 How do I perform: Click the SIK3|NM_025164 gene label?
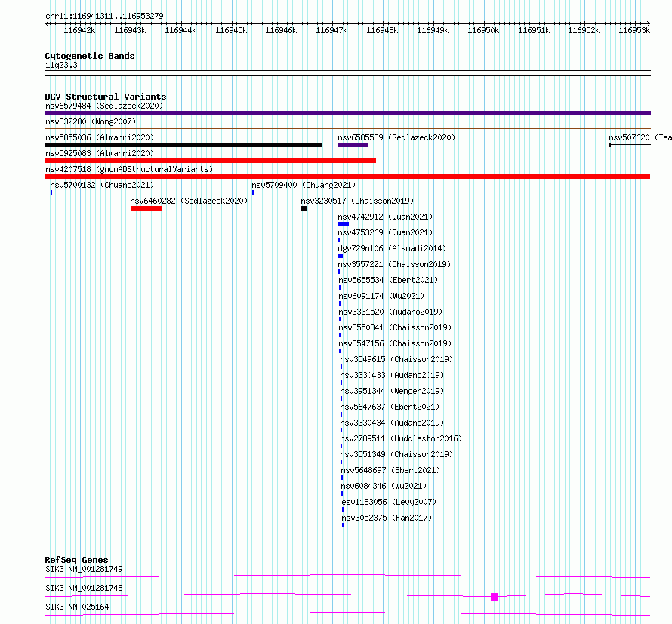tap(77, 607)
